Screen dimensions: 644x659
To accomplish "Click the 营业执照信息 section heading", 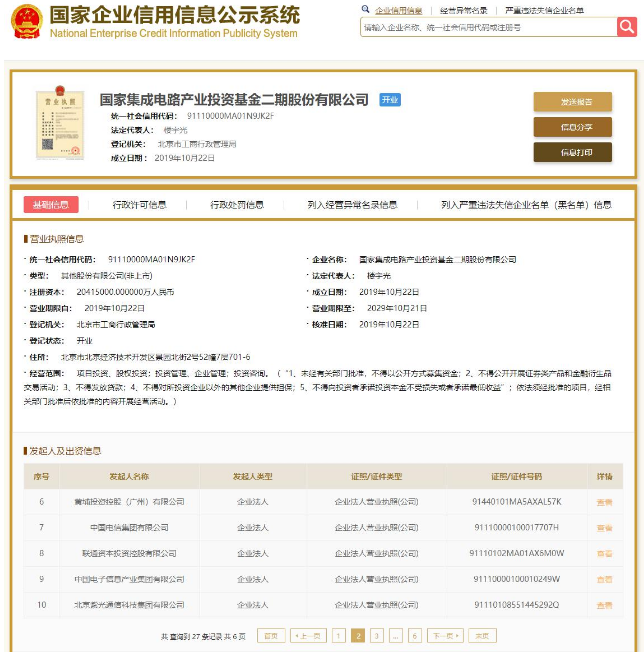I will coord(57,239).
